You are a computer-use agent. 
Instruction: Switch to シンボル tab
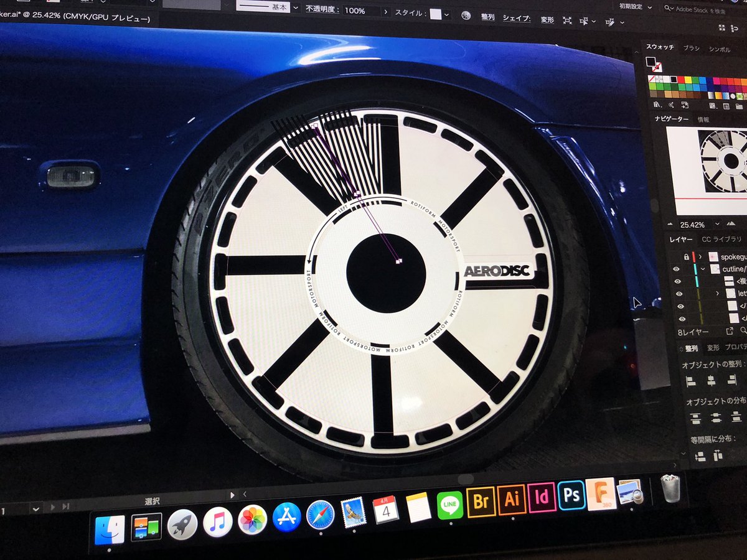(x=720, y=49)
